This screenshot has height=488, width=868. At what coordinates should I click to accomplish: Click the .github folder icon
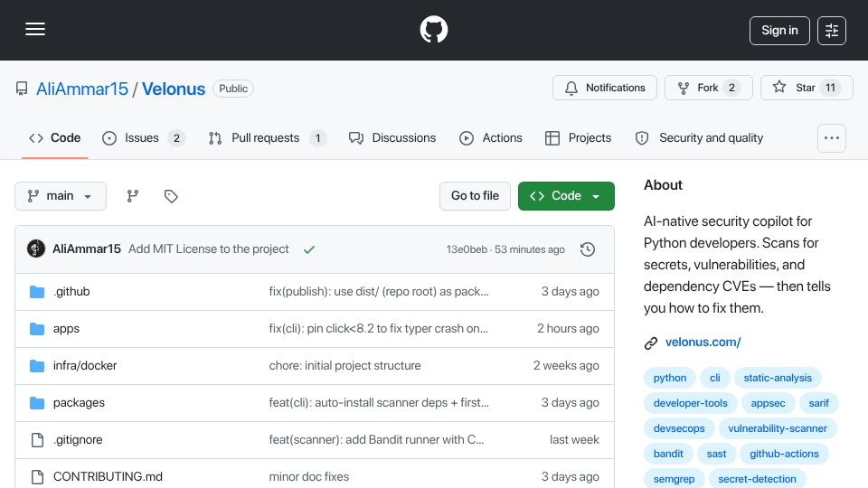[37, 292]
